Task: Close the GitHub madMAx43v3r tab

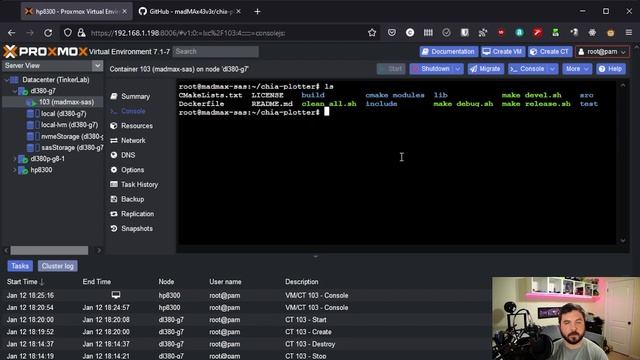Action: pos(238,11)
